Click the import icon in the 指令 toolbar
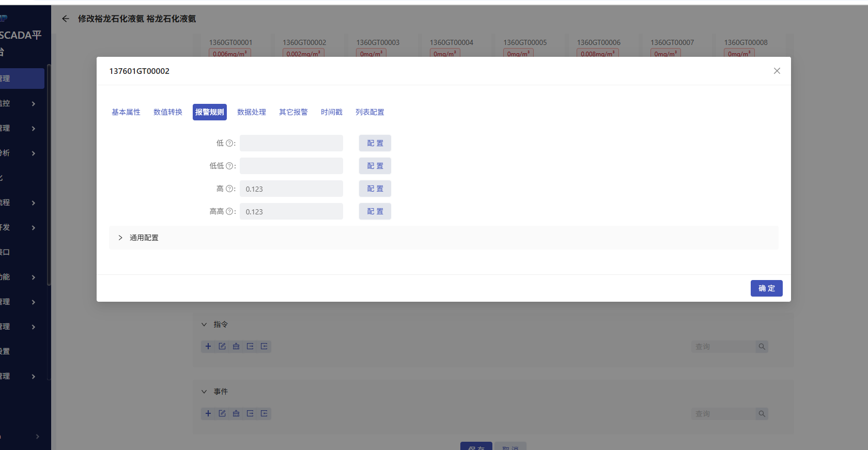The width and height of the screenshot is (868, 450). tap(264, 346)
